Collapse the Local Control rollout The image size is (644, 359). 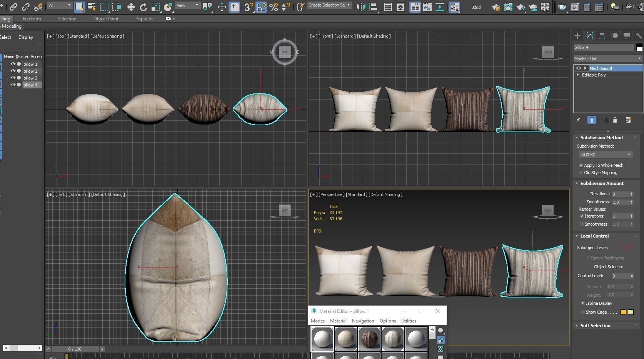[x=594, y=236]
